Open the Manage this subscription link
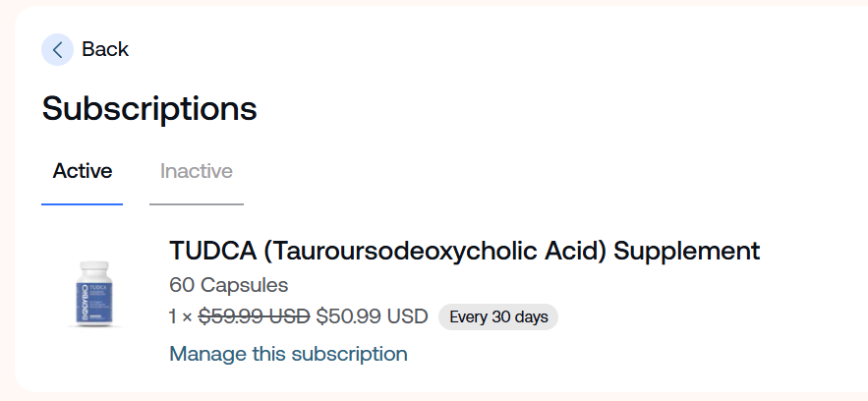This screenshot has width=868, height=401. tap(288, 354)
